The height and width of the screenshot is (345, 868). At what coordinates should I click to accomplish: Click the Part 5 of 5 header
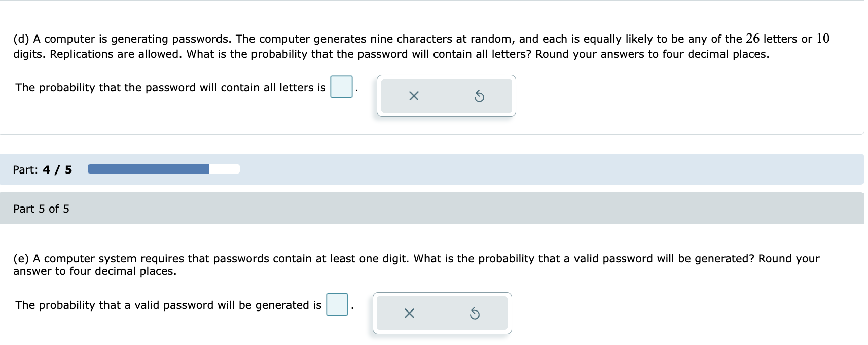tap(41, 208)
